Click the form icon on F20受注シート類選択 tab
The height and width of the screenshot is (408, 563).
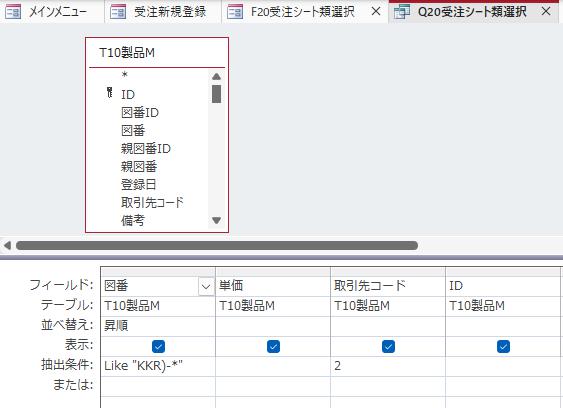pos(235,12)
